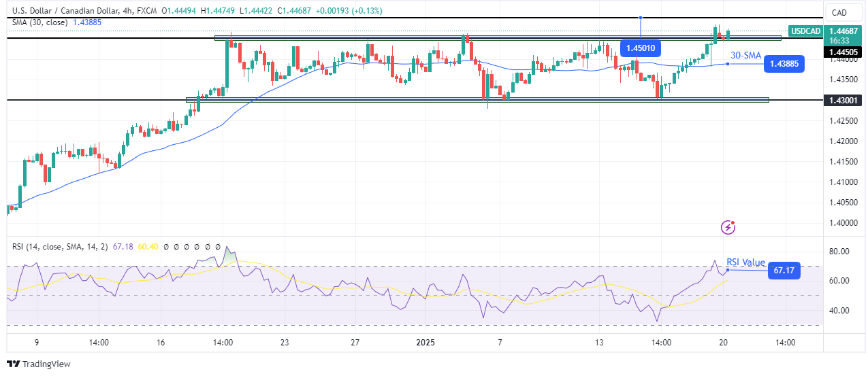
Task: Click the 60.00 RSI axis tick
Action: [839, 280]
